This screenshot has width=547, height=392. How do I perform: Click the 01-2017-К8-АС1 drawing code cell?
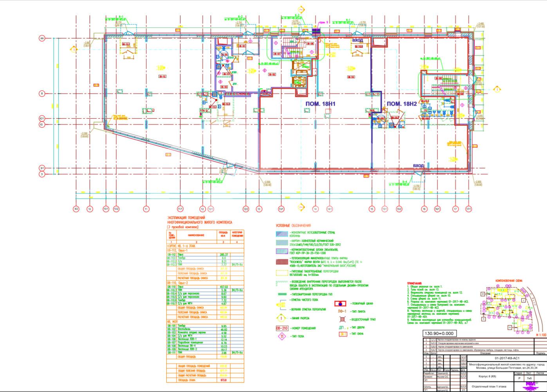point(507,358)
